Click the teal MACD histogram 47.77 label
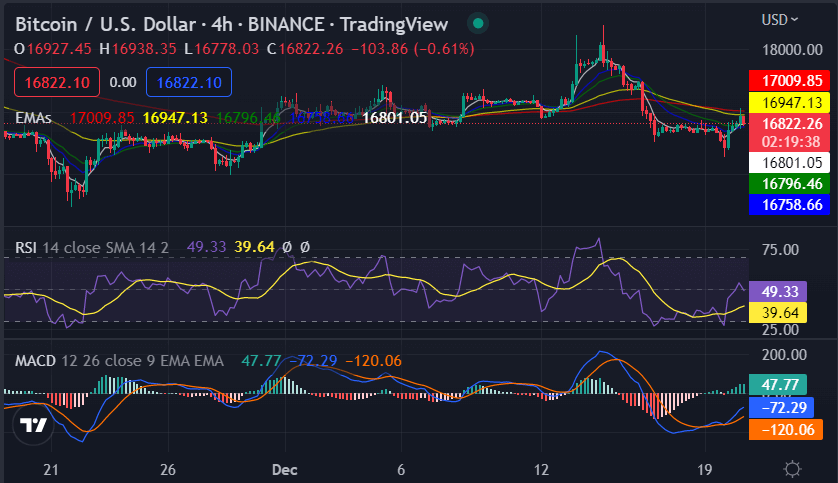The width and height of the screenshot is (838, 483). tap(778, 385)
